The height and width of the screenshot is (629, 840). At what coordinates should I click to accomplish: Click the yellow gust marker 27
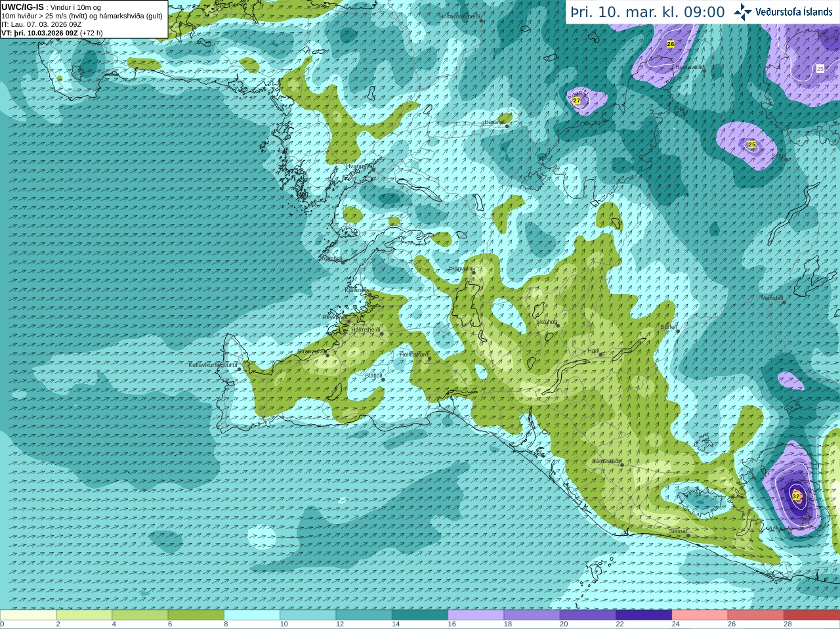pyautogui.click(x=577, y=100)
